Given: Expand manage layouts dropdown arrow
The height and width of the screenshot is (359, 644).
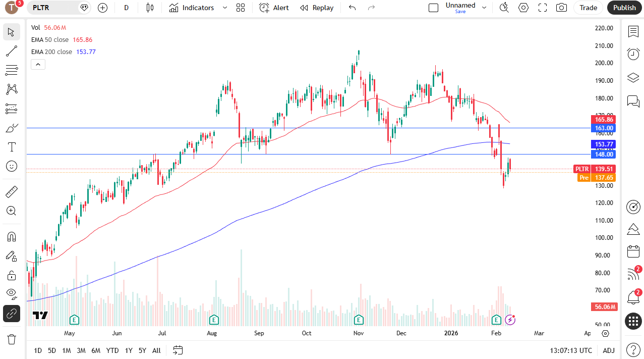Looking at the screenshot, I should pyautogui.click(x=485, y=8).
